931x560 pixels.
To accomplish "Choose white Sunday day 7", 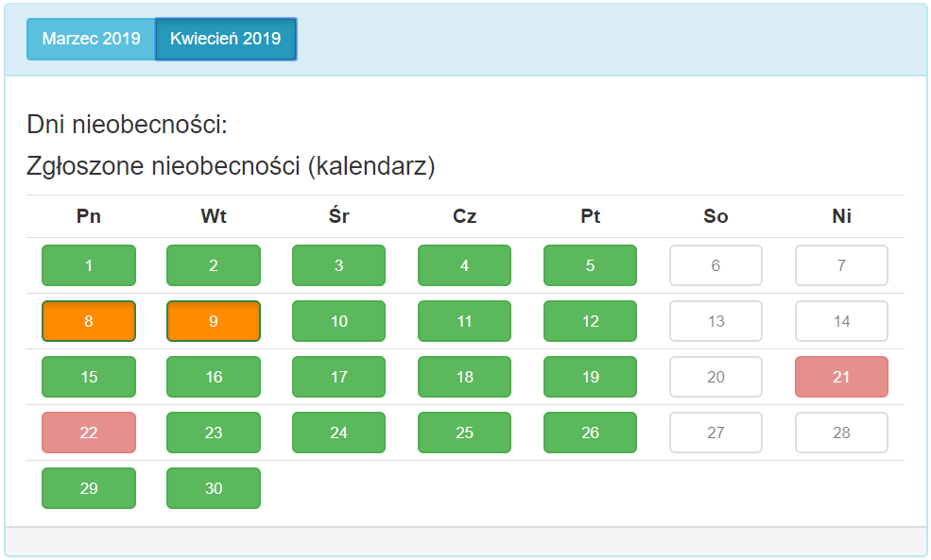I will (x=841, y=265).
